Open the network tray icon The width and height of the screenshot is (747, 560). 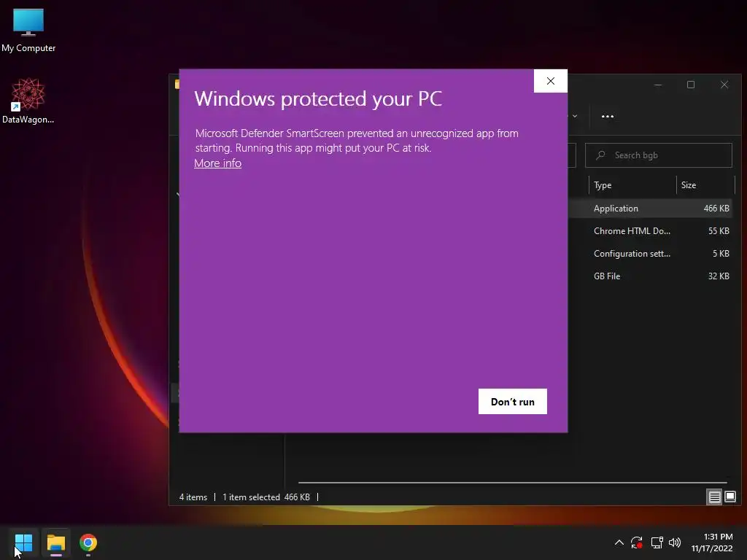(x=657, y=542)
